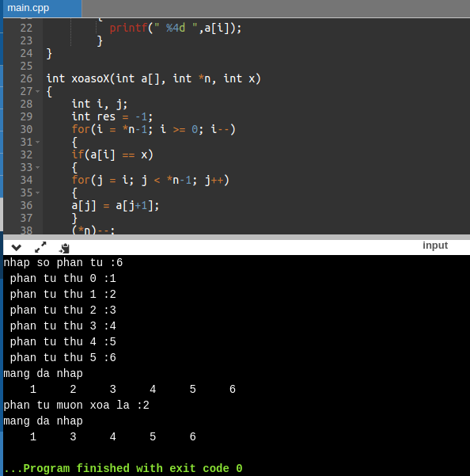
Task: Select the input tab label in console header
Action: coord(435,246)
